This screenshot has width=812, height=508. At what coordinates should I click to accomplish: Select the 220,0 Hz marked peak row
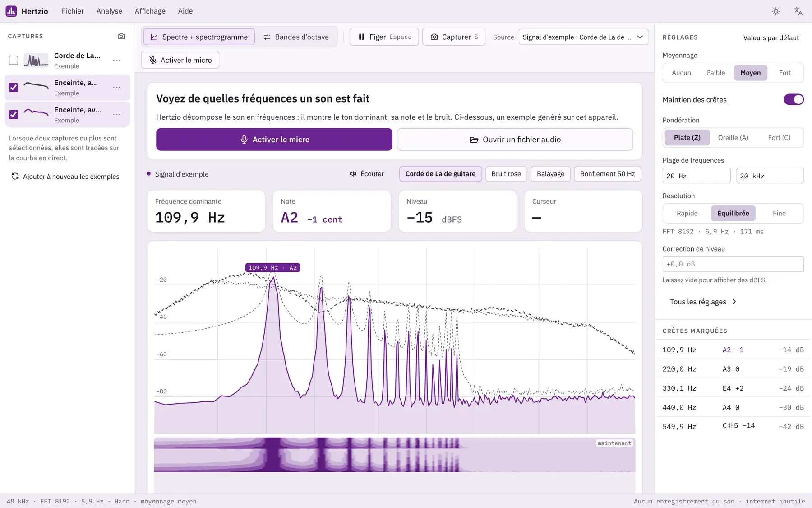[x=733, y=369]
